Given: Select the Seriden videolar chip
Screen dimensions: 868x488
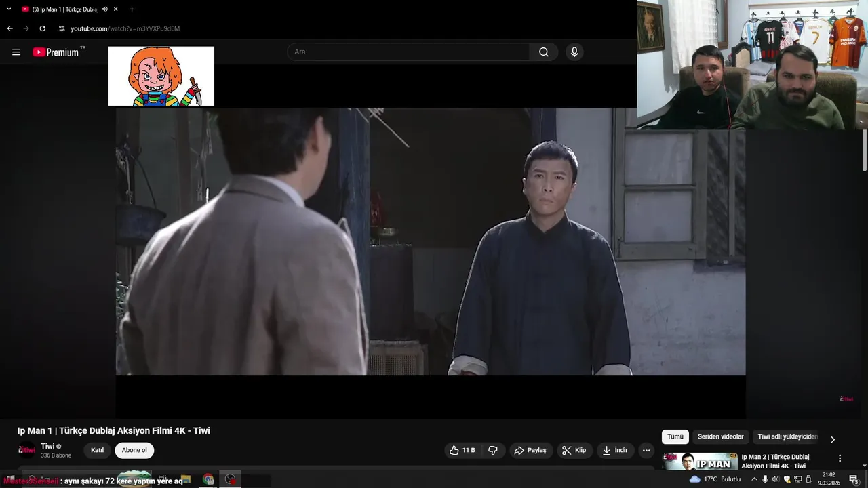Looking at the screenshot, I should coord(721,437).
